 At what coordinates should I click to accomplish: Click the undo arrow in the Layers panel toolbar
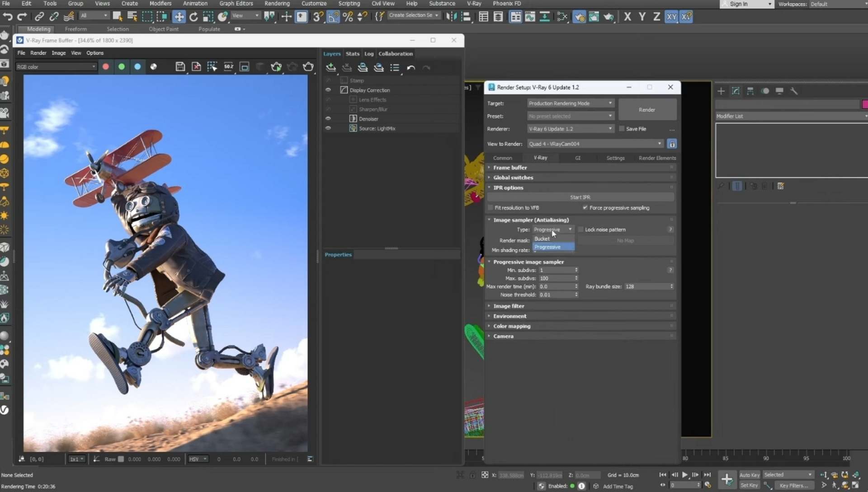(411, 68)
